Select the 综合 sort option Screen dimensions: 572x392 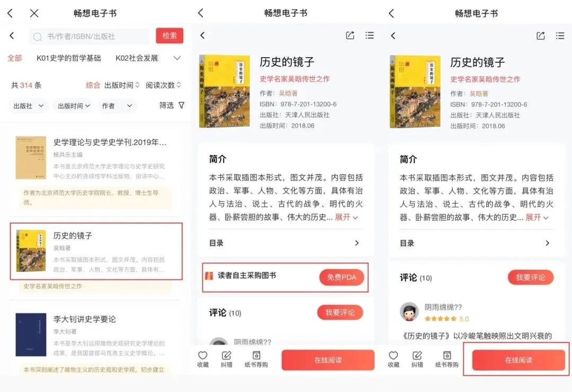93,85
